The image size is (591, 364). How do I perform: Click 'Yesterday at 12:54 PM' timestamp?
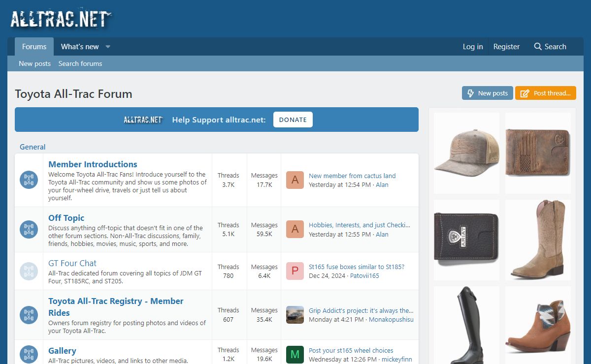[340, 184]
